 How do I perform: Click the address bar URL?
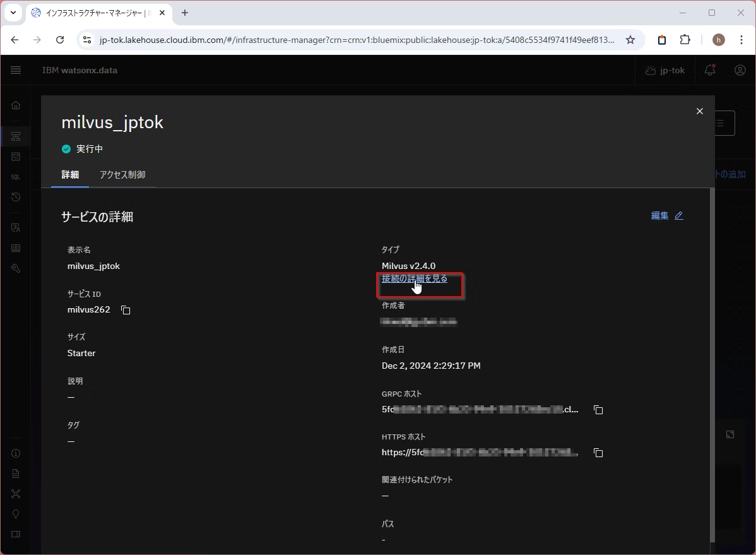357,40
